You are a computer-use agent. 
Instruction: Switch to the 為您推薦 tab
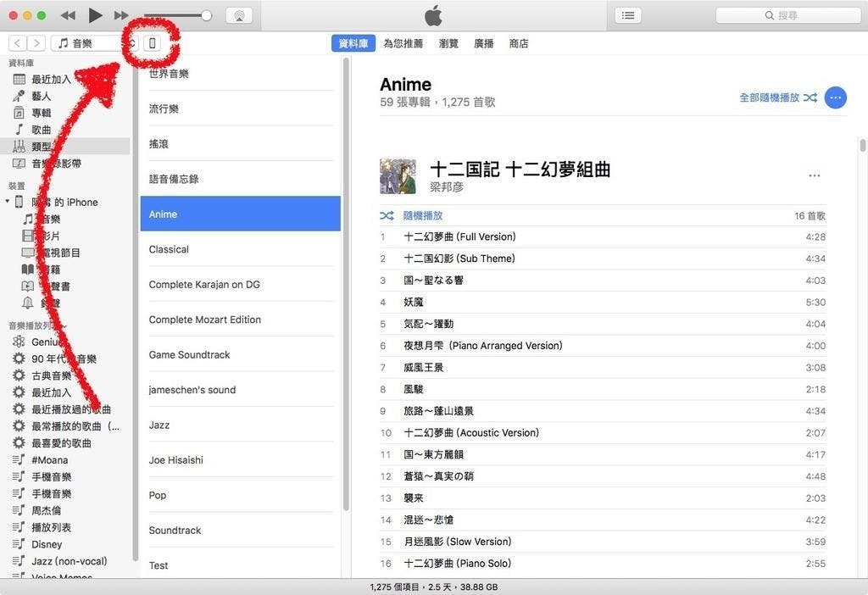coord(403,43)
